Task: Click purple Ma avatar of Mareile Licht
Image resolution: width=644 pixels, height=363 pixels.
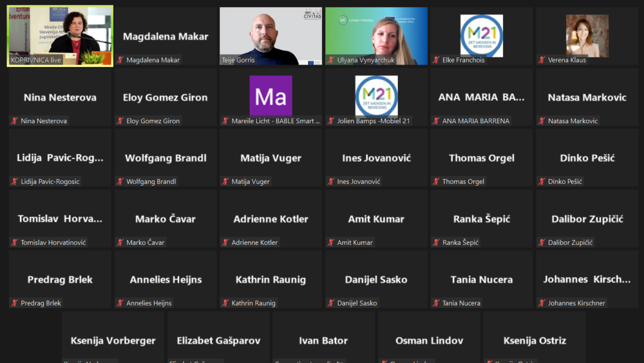Action: click(270, 96)
